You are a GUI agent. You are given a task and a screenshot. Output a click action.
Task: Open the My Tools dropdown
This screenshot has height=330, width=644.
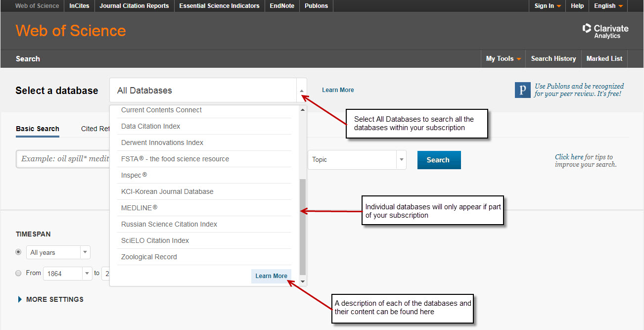pyautogui.click(x=503, y=58)
